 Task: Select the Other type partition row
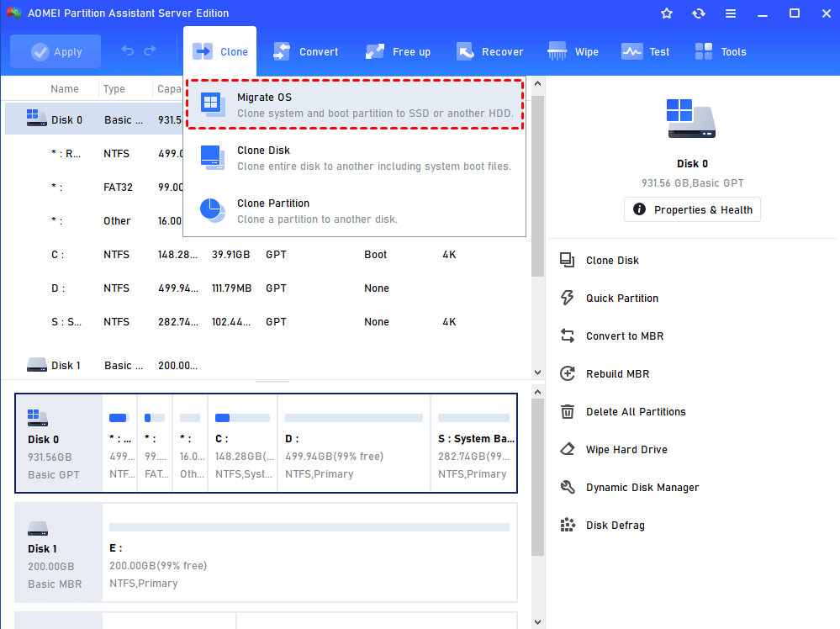(x=93, y=221)
